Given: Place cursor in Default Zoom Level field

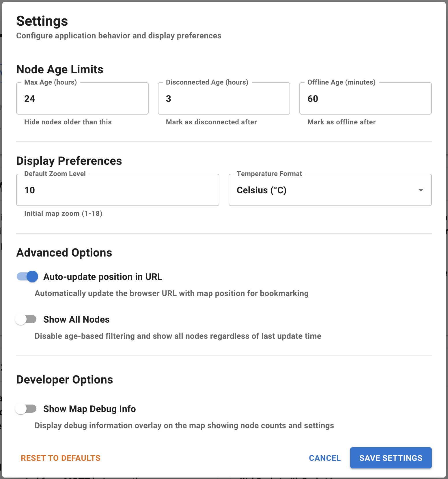Looking at the screenshot, I should coord(117,190).
